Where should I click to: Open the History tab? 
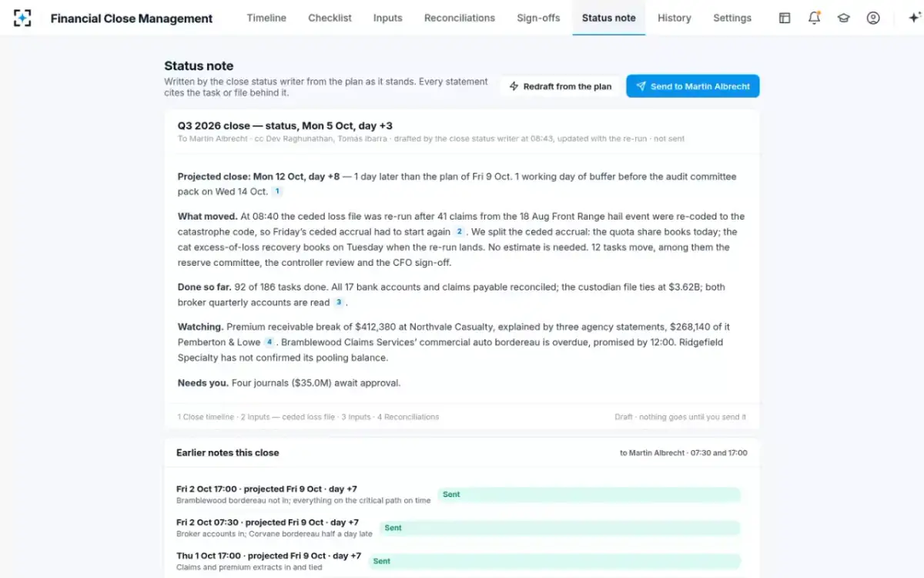675,18
